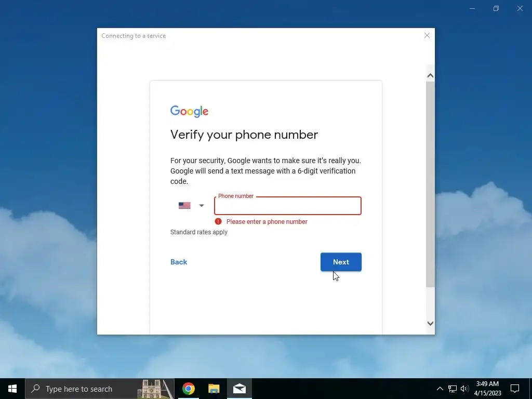Close the Connecting to a service dialog
Viewport: 532px width, 399px height.
tap(427, 36)
